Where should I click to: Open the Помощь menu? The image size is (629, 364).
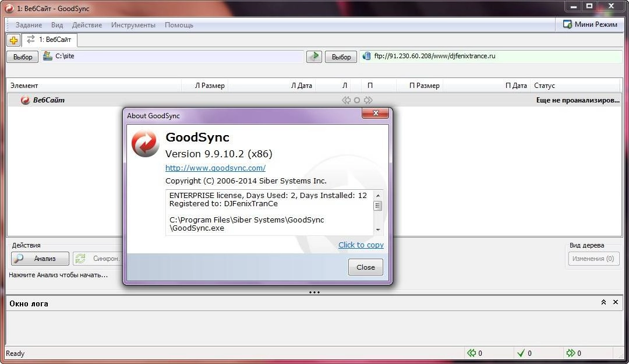(179, 25)
